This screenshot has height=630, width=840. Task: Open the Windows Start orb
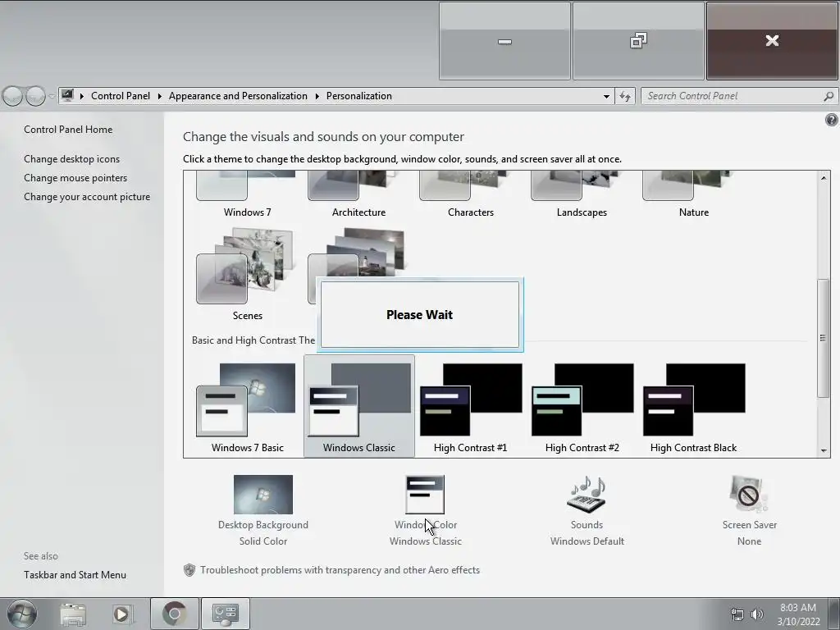point(22,614)
